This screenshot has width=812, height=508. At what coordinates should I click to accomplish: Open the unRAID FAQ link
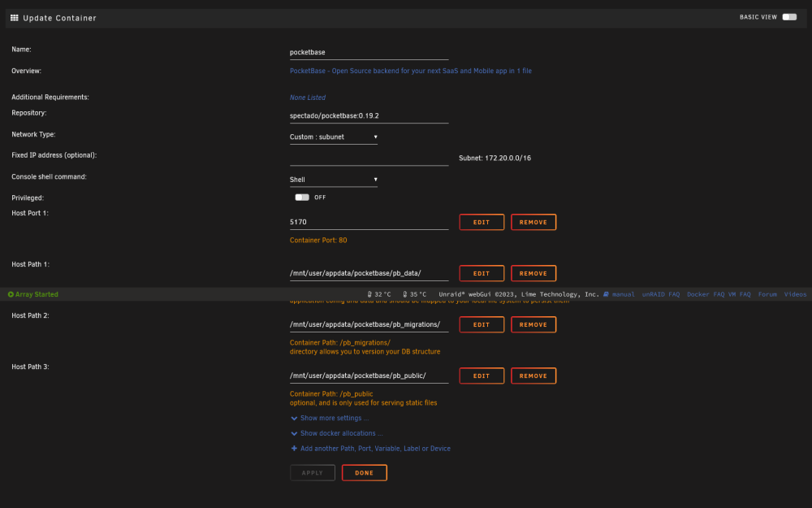tap(661, 294)
